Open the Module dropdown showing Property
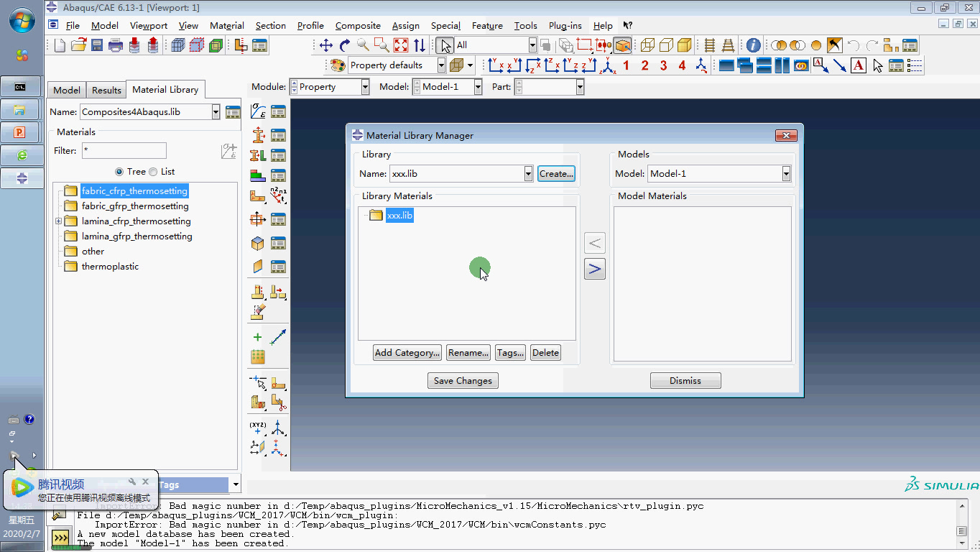 tap(365, 87)
